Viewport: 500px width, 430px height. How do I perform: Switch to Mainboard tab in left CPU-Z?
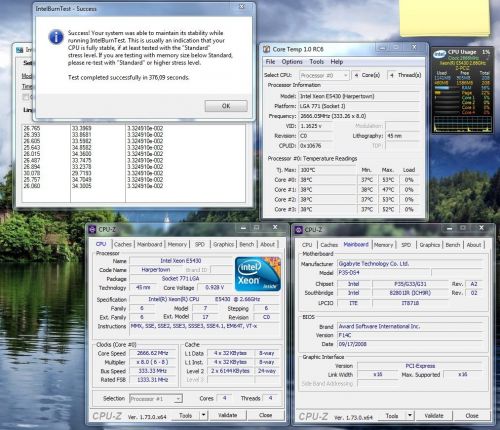pos(149,244)
